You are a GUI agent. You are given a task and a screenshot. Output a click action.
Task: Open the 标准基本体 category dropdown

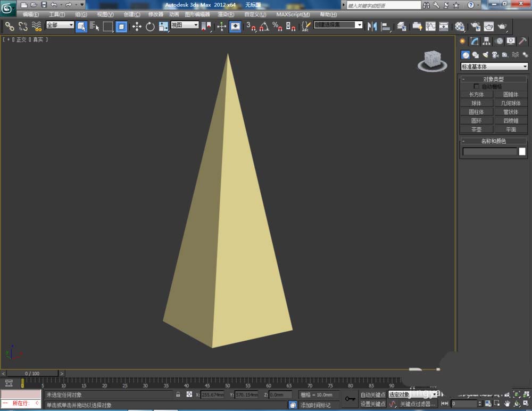494,67
